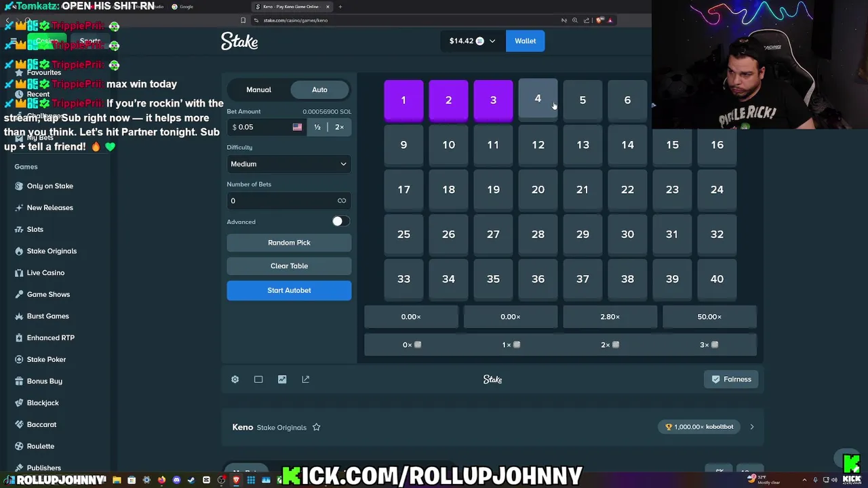The image size is (868, 488).
Task: Open Brave browser from the taskbar
Action: tap(236, 480)
